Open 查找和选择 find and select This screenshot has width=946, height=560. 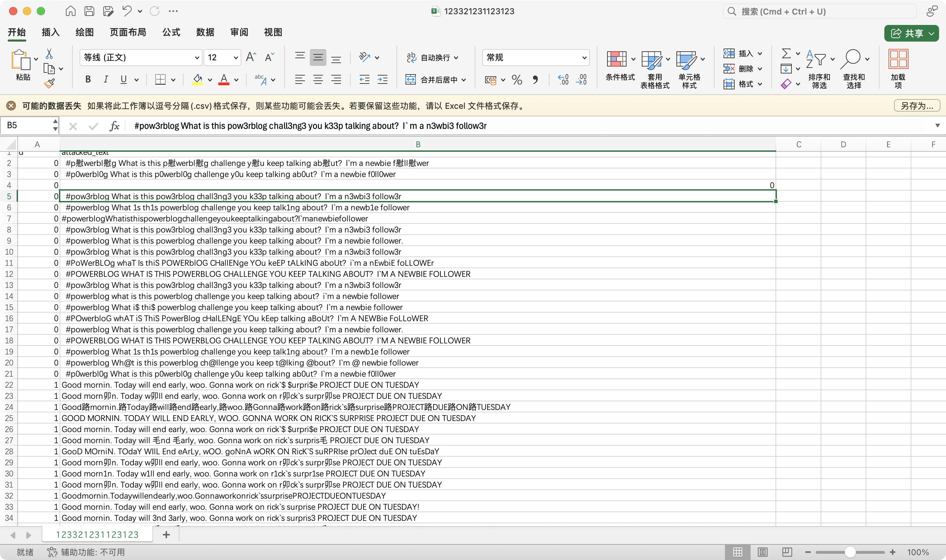click(853, 70)
